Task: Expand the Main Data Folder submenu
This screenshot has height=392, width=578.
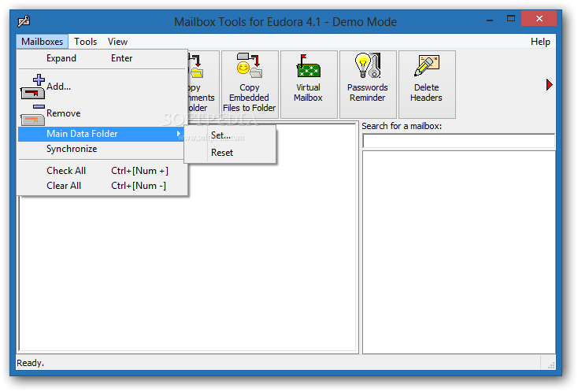Action: pos(101,134)
